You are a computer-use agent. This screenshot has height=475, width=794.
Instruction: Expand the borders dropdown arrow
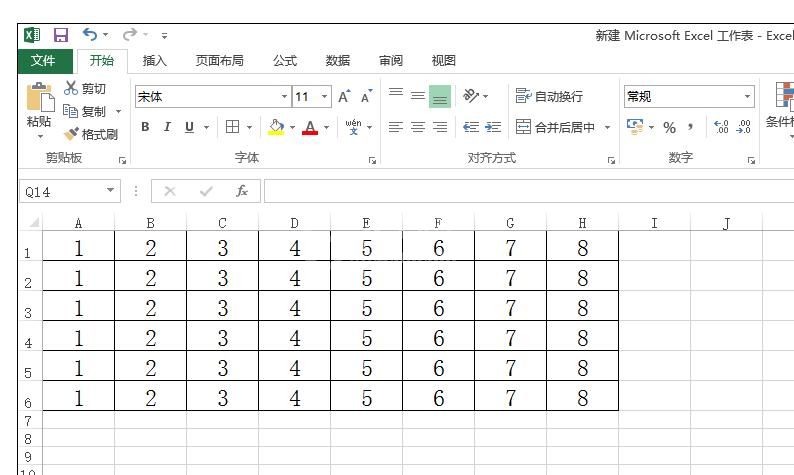[x=249, y=127]
